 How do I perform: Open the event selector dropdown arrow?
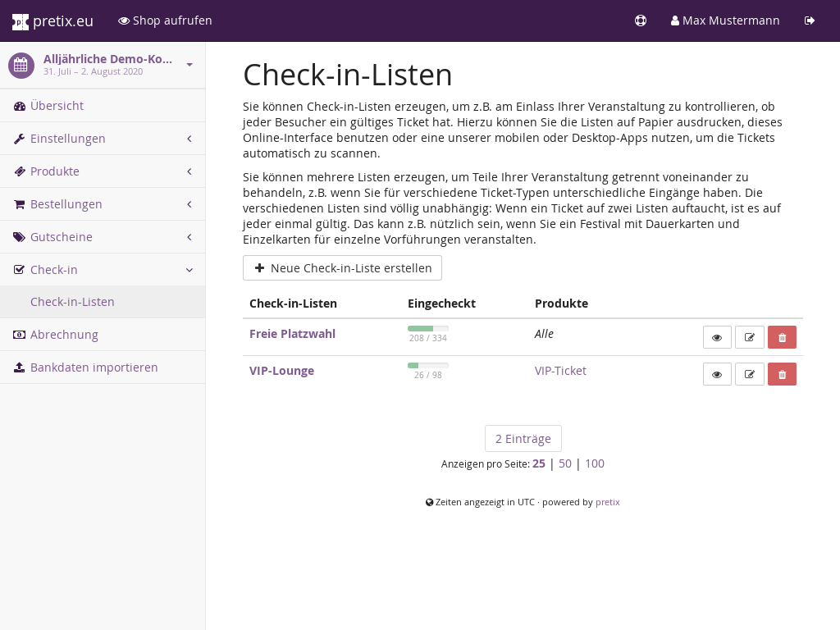(x=189, y=65)
